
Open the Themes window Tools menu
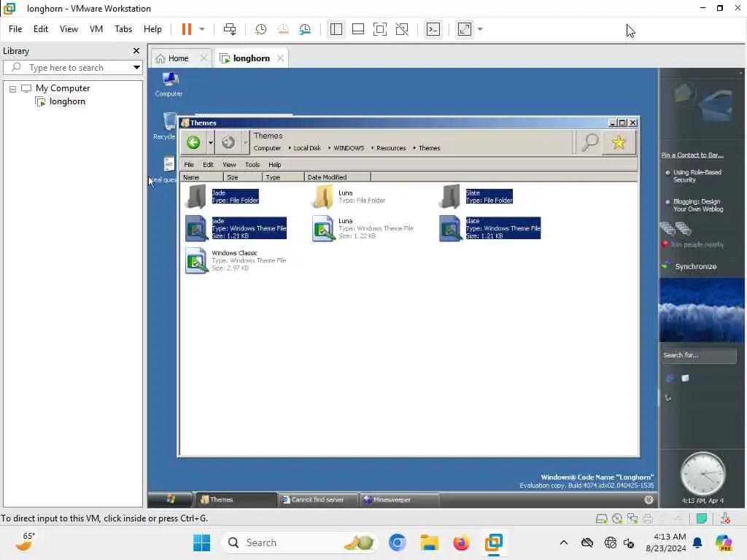click(252, 165)
